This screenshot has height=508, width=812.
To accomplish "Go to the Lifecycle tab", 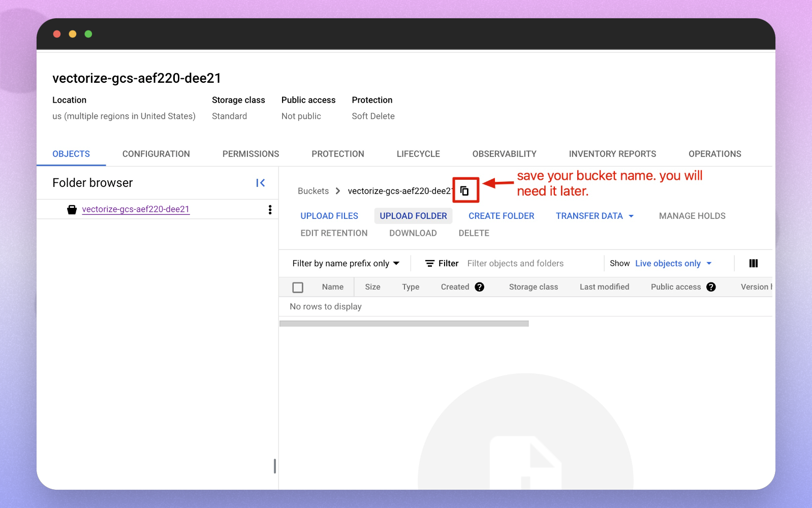I will coord(418,154).
